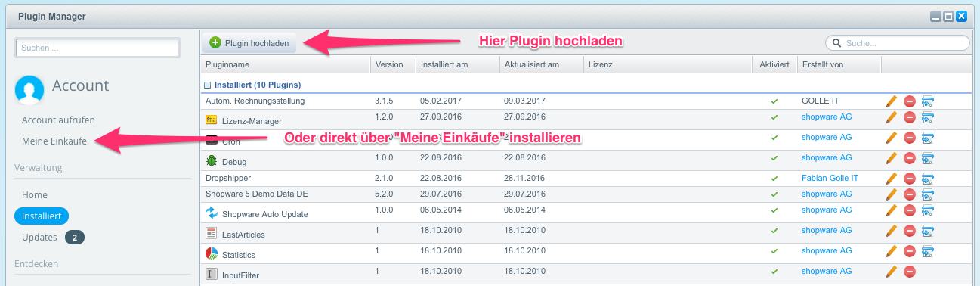Uninstall the Cron plugin via red icon
Viewport: 980px width, 286px height.
coord(910,138)
